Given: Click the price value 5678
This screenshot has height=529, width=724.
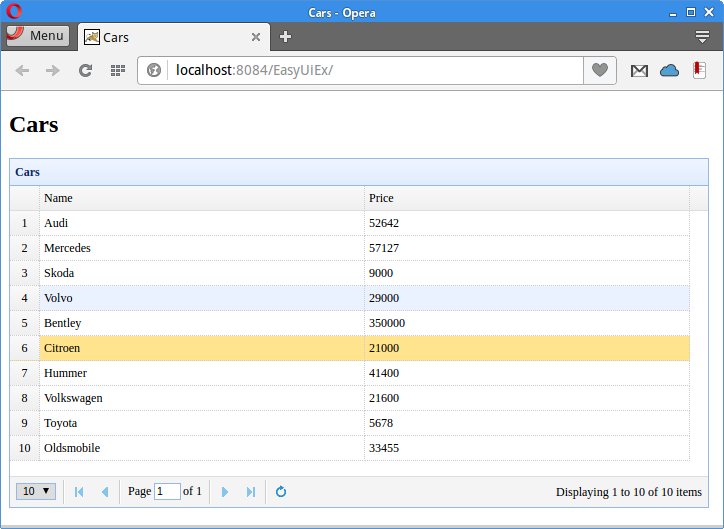Looking at the screenshot, I should (x=381, y=422).
